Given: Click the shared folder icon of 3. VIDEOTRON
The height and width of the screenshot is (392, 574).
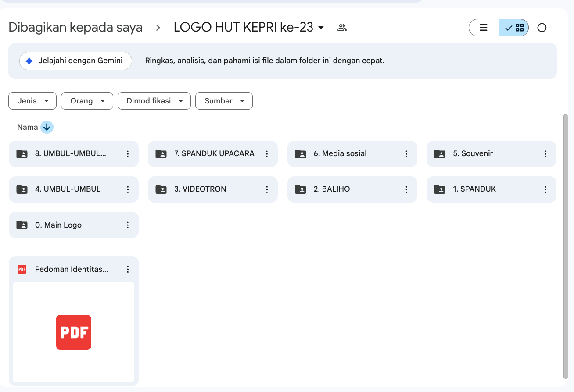Looking at the screenshot, I should point(161,189).
